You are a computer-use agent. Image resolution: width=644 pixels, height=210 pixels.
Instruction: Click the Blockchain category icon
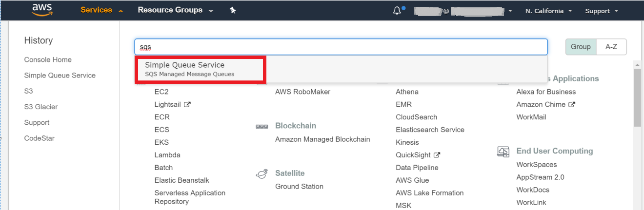pos(262,126)
